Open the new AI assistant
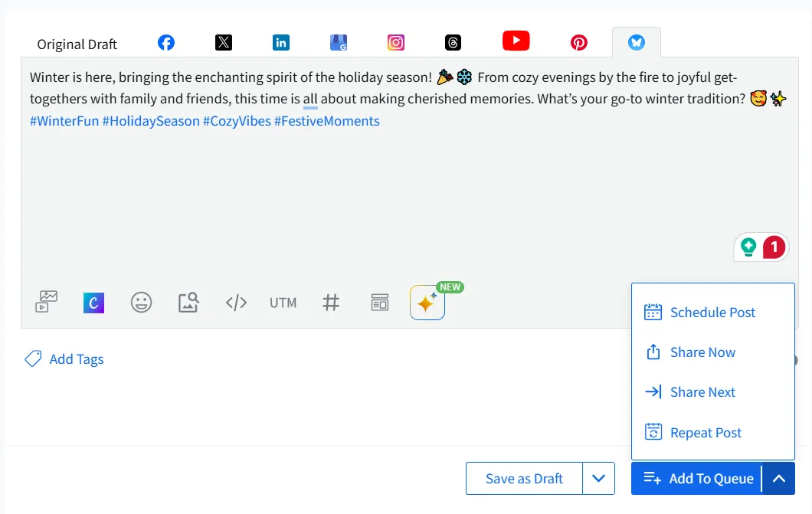Screen dimensions: 812x514 point(427,303)
